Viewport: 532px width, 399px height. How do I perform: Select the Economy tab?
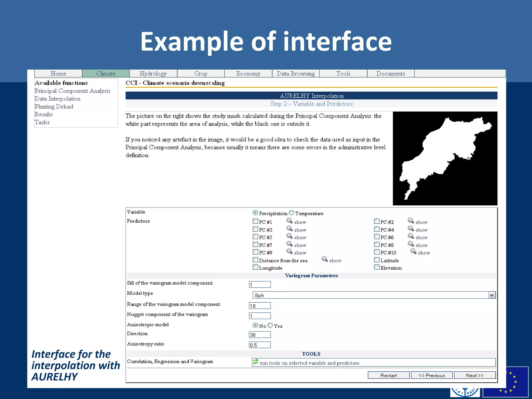pyautogui.click(x=248, y=74)
